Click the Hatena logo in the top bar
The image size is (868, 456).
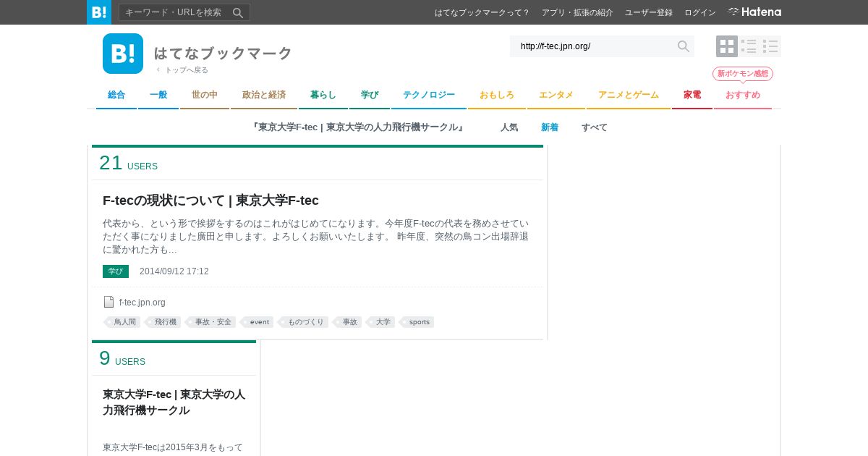754,12
